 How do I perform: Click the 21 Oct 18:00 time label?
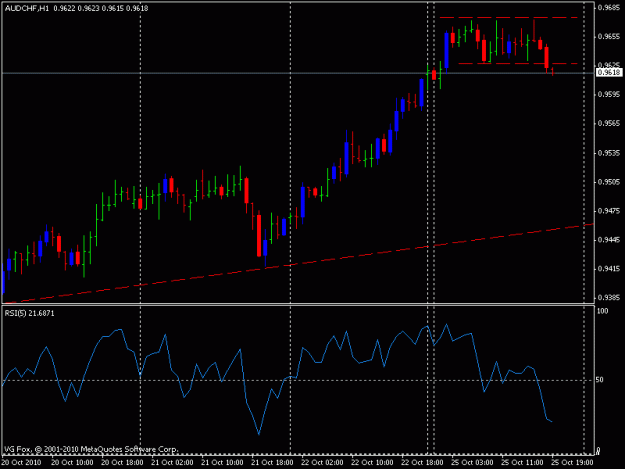point(272,463)
